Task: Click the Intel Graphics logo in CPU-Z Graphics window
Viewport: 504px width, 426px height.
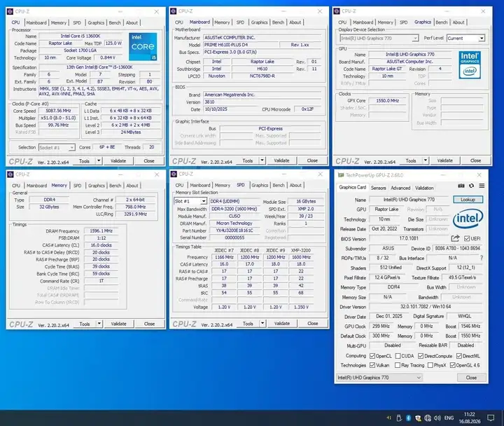Action: coord(470,65)
